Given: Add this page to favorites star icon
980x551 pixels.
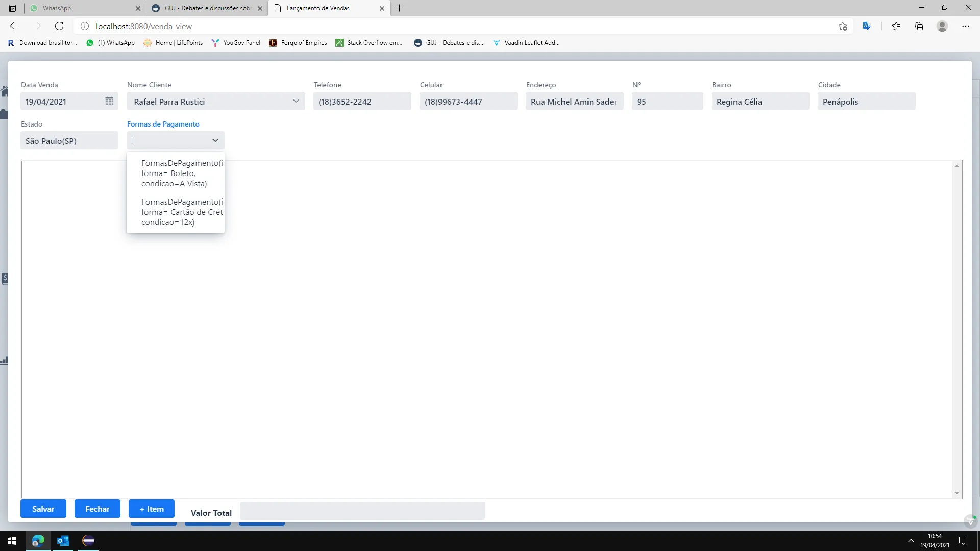Looking at the screenshot, I should click(843, 26).
